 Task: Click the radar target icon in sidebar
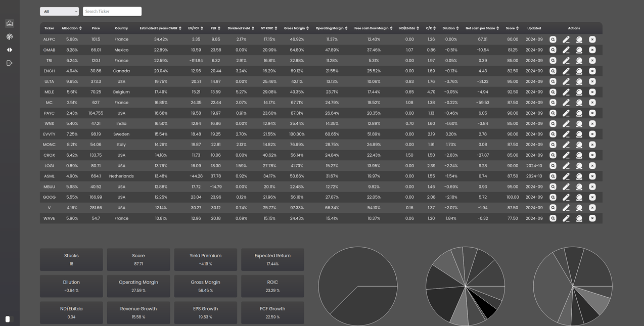click(x=9, y=37)
